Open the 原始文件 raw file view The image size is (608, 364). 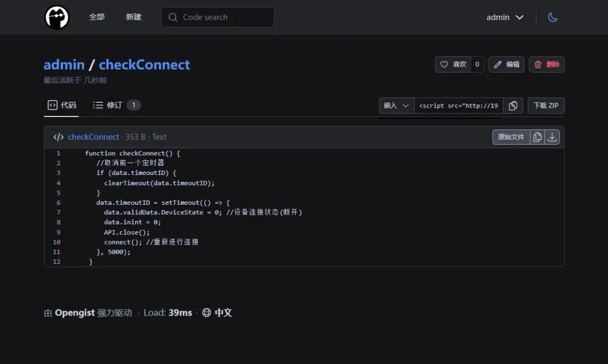(511, 137)
